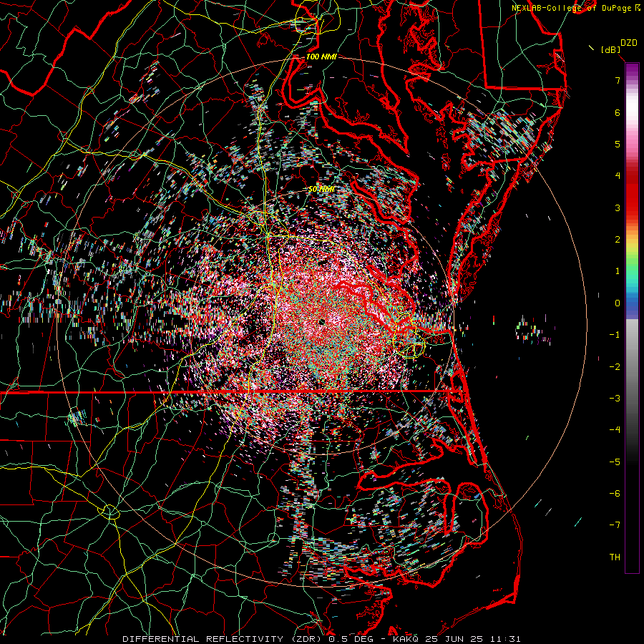Image resolution: width=644 pixels, height=644 pixels.
Task: Select the 0 dB scale value
Action: [618, 303]
